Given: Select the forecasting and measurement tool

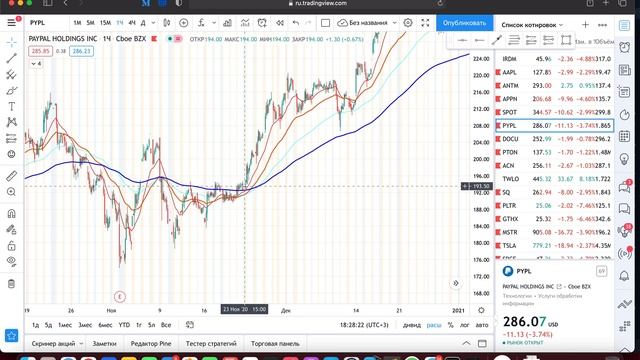Looking at the screenshot, I should [x=11, y=138].
